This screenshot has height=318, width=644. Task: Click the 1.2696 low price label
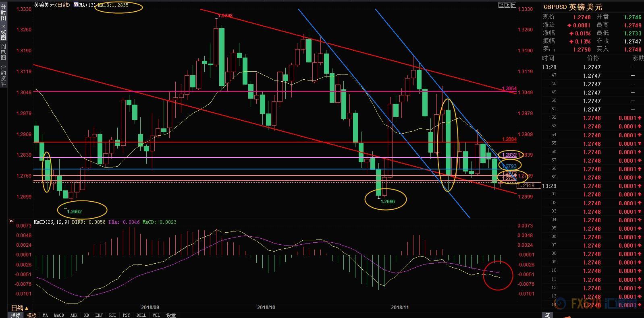(x=388, y=201)
